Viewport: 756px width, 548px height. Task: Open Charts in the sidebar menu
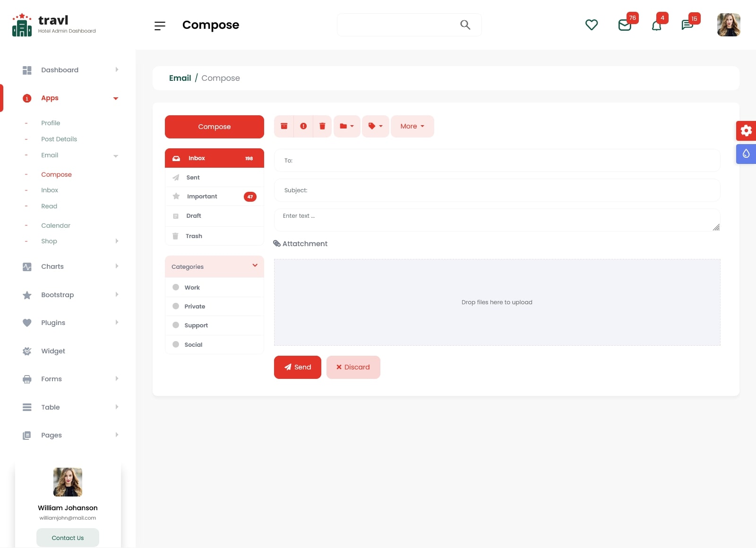[x=52, y=266]
